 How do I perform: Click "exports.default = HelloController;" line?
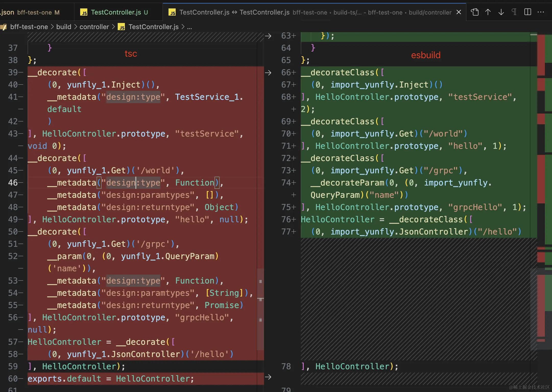coord(111,379)
